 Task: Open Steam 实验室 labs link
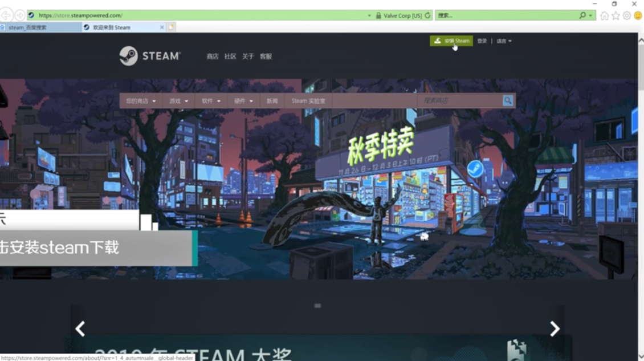[x=308, y=101]
